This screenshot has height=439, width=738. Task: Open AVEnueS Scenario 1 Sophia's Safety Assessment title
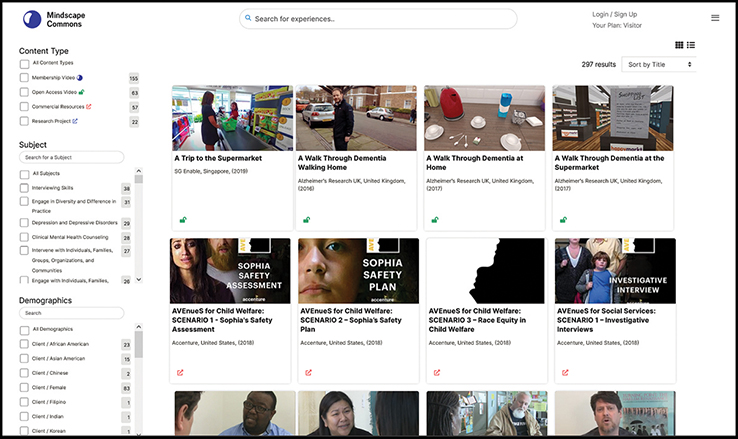point(222,320)
